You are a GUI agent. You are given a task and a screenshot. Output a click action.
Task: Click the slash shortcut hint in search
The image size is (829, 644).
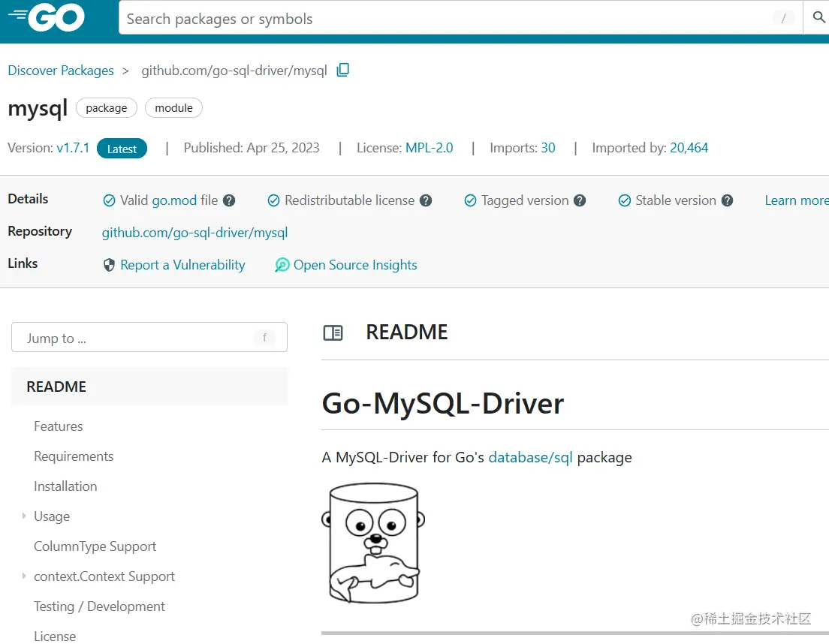[x=783, y=19]
